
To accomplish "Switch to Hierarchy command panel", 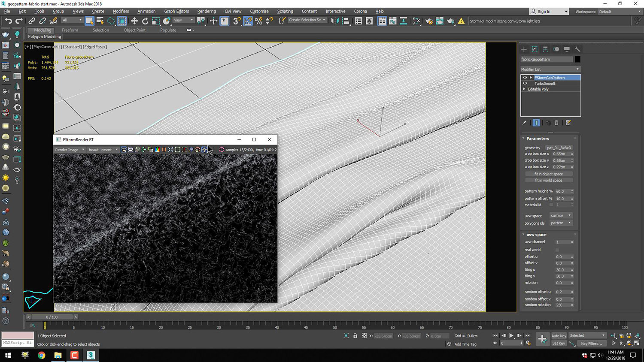I will point(545,49).
